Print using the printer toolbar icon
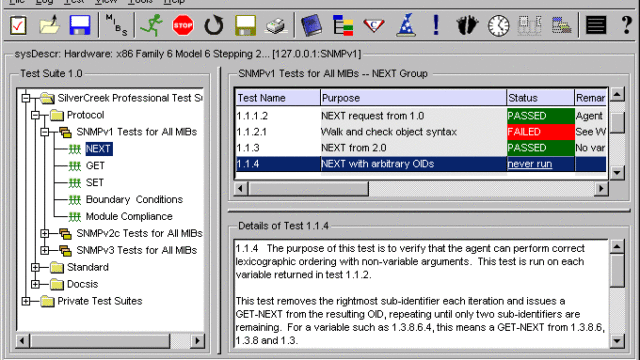 click(276, 26)
